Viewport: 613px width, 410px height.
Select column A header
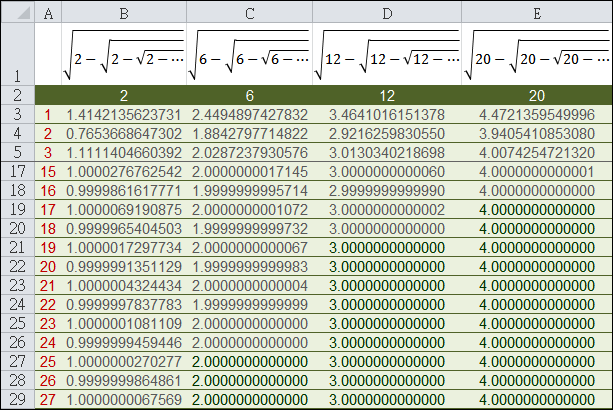[x=48, y=13]
